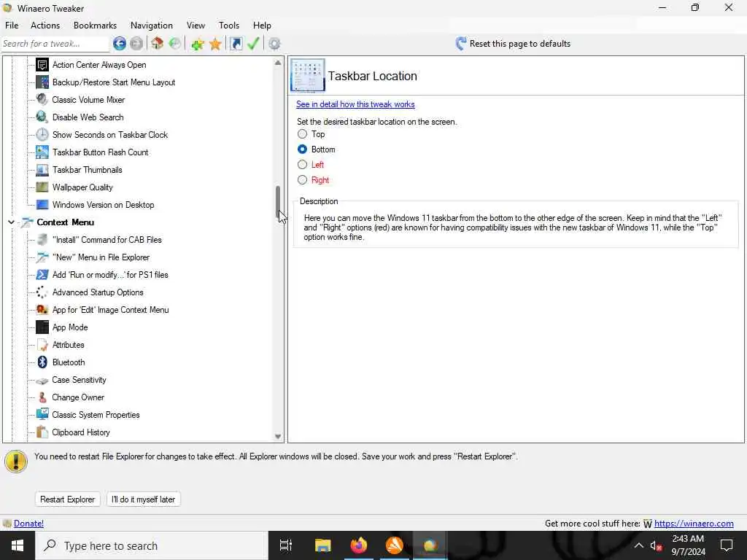Select the Taskbar Thumbnails icon
The image size is (747, 560).
42,170
